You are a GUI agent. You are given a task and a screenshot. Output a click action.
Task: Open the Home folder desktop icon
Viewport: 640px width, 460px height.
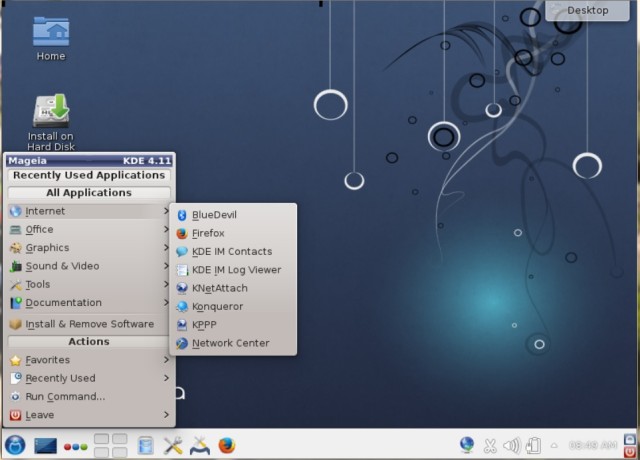[51, 39]
